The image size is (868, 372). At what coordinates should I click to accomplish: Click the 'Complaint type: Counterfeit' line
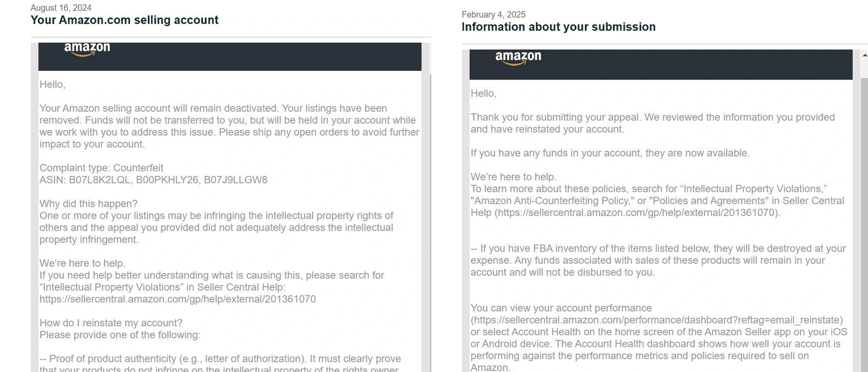click(x=101, y=168)
